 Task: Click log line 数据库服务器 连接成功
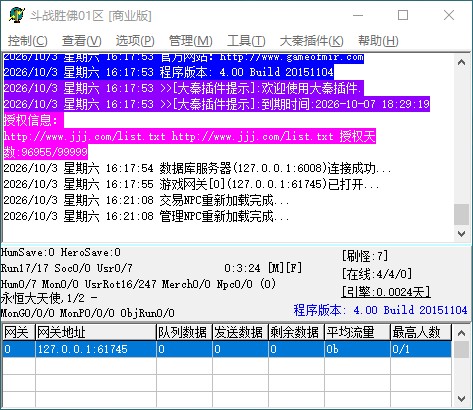coord(197,168)
